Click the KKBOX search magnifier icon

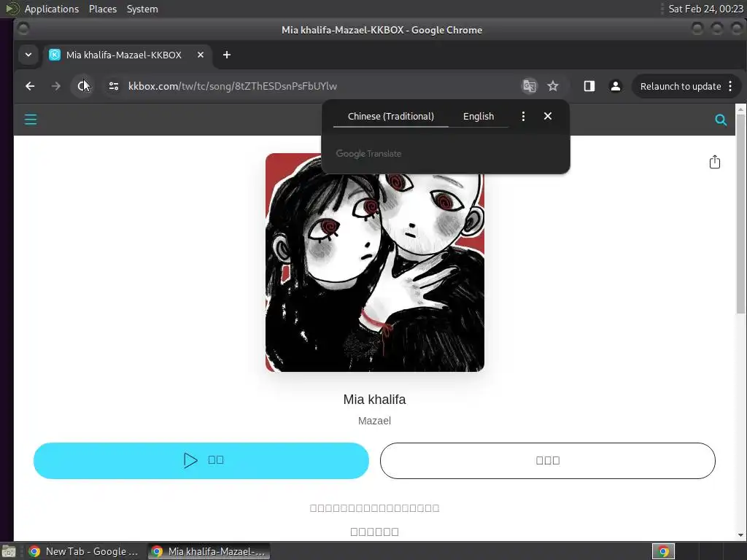[x=721, y=120]
